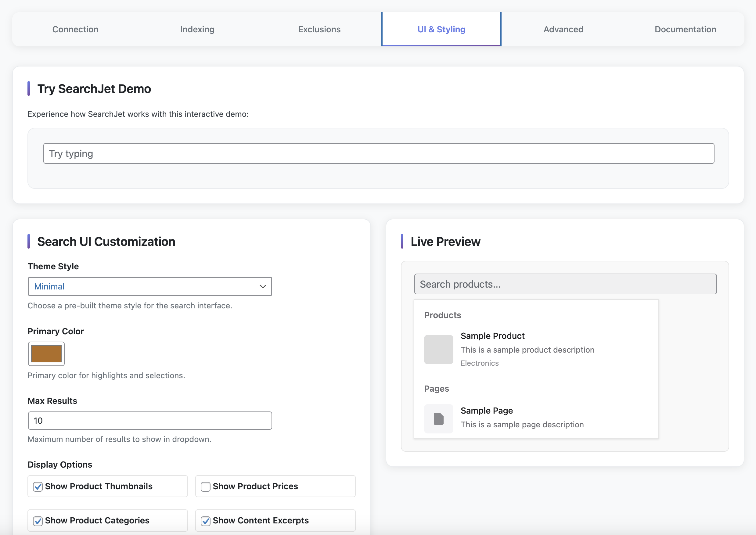
Task: Click the Sample Page document icon
Action: coord(438,418)
